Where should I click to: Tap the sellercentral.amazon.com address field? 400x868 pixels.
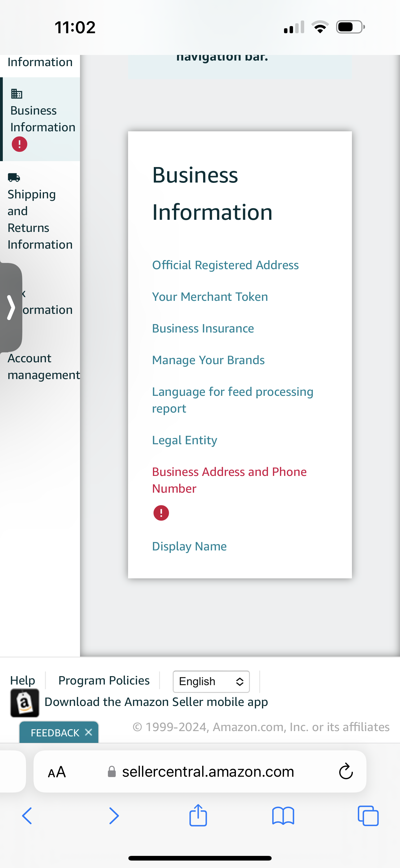click(x=200, y=771)
